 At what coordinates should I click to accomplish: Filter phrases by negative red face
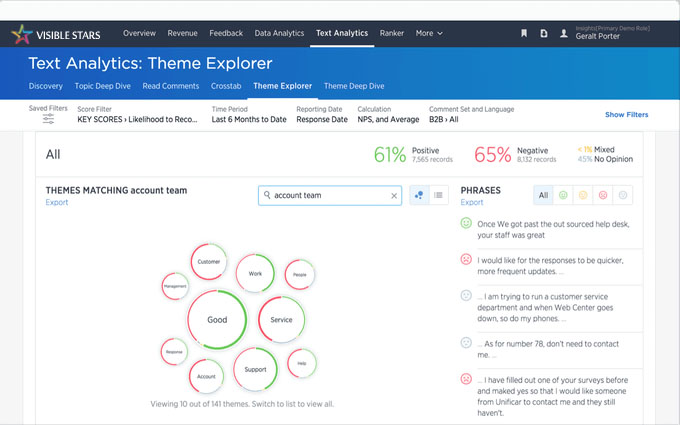(x=604, y=196)
